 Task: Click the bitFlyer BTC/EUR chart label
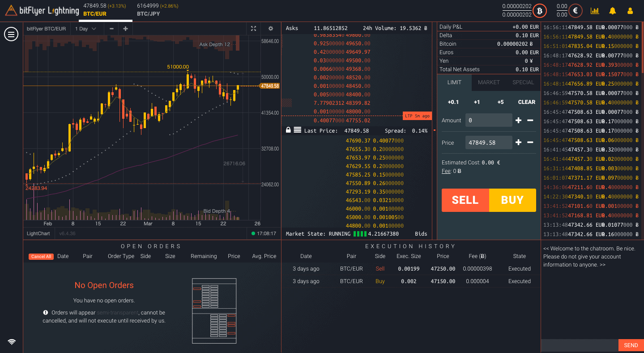[46, 29]
